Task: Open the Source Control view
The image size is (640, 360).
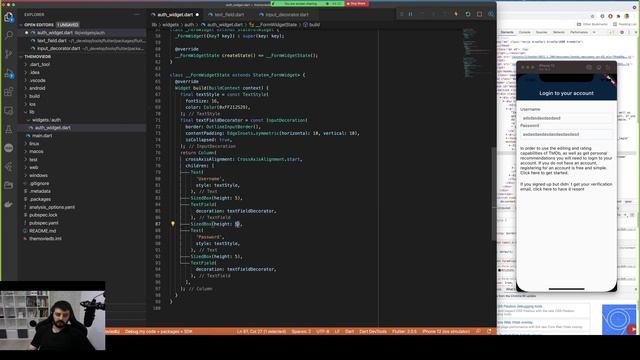Action: coord(9,54)
